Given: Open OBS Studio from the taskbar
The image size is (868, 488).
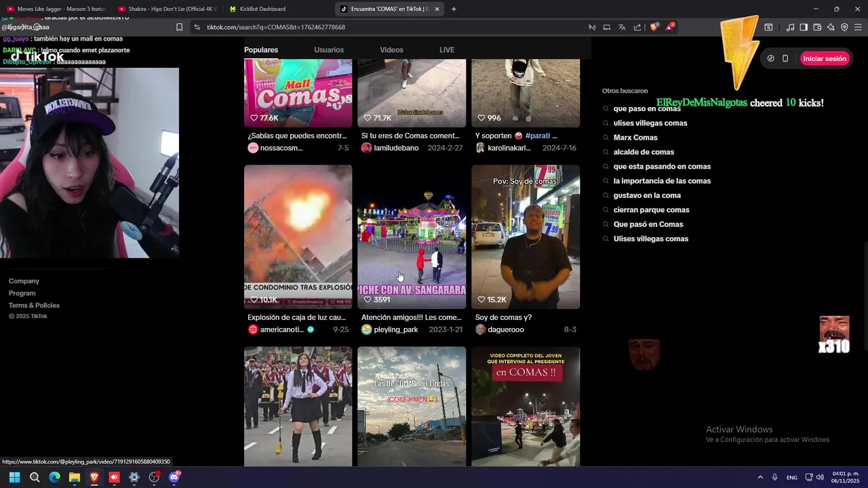Looking at the screenshot, I should tap(154, 477).
